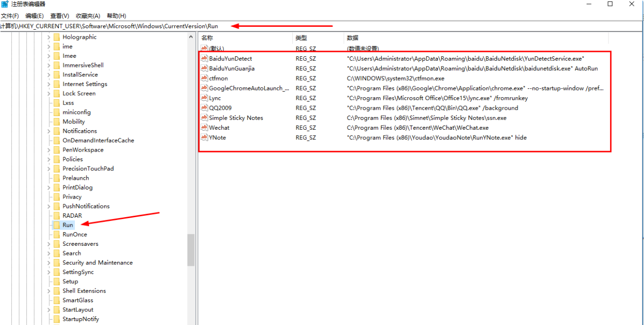Open the 文件 menu
This screenshot has width=644, height=325.
coord(11,15)
